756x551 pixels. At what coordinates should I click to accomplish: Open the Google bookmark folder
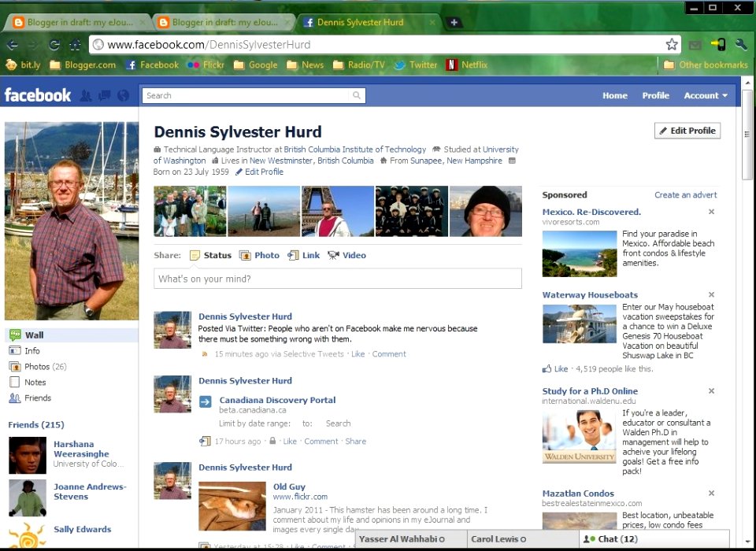pos(255,65)
